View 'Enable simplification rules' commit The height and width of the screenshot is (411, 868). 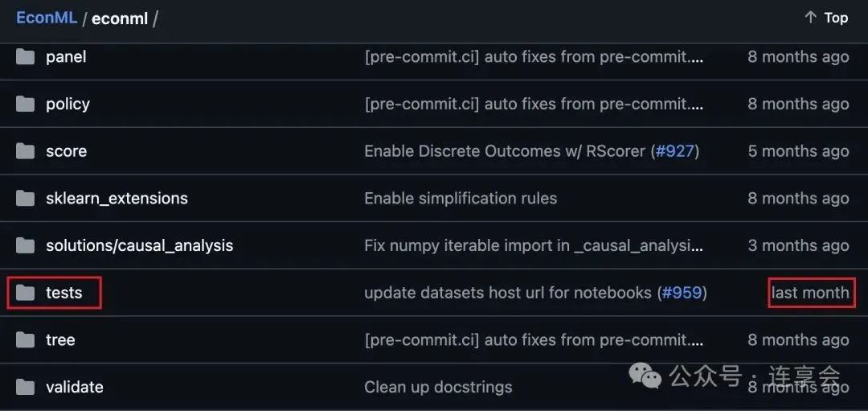coord(461,199)
